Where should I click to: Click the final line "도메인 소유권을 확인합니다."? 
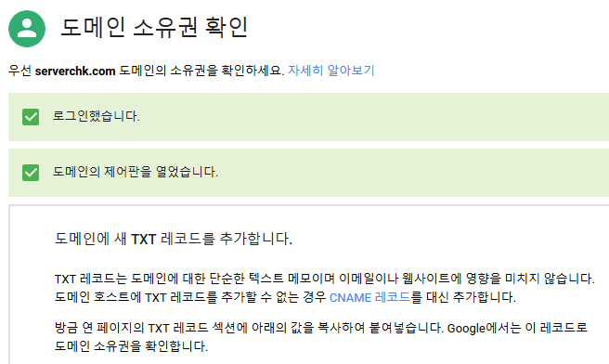pyautogui.click(x=131, y=346)
